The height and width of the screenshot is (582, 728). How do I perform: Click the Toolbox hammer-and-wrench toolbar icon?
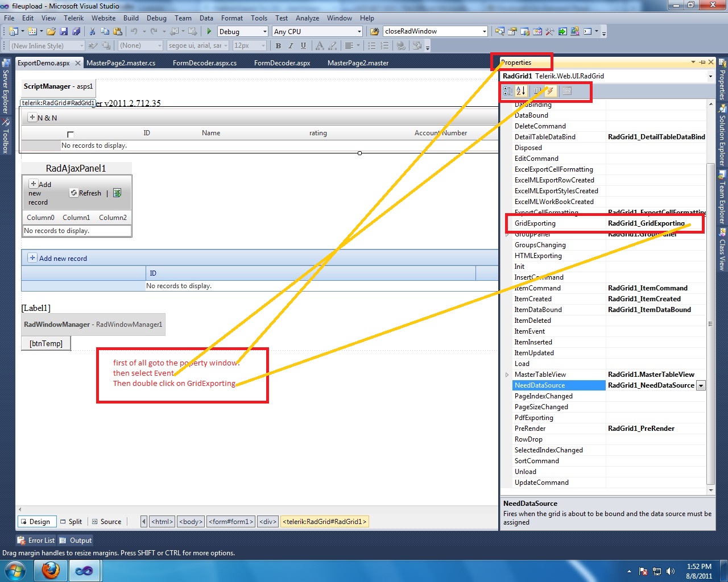[x=550, y=32]
